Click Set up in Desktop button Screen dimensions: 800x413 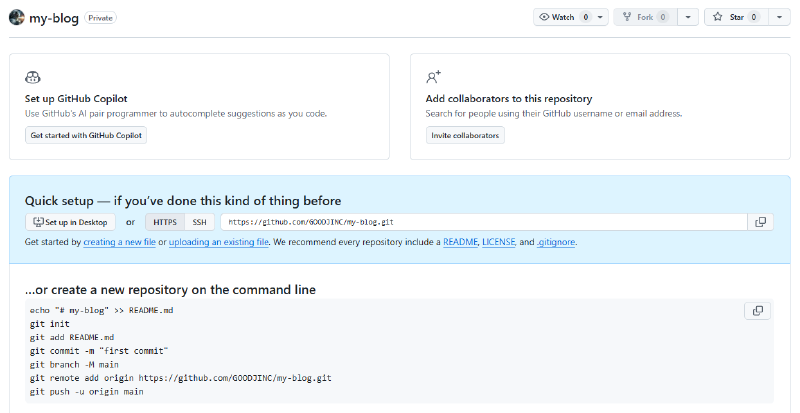(70, 222)
